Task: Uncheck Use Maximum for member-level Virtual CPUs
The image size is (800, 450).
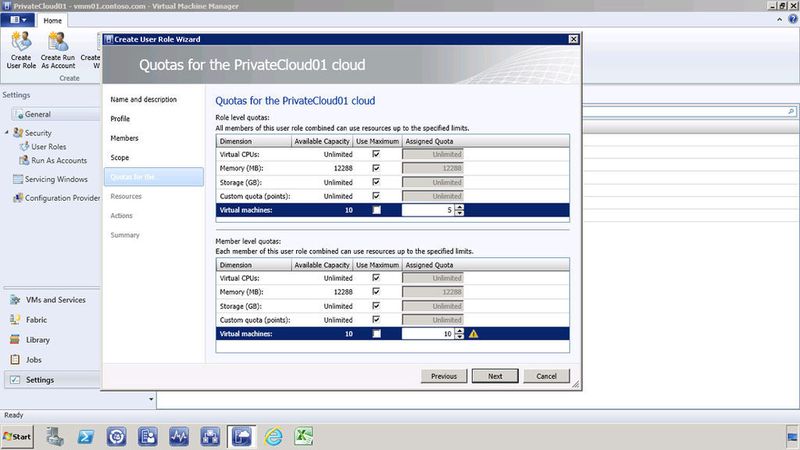Action: click(376, 278)
